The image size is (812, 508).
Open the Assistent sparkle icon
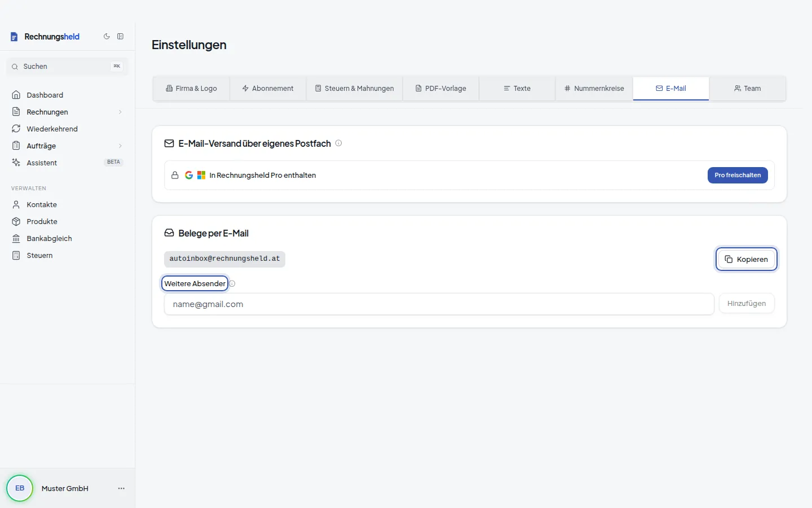tap(16, 163)
